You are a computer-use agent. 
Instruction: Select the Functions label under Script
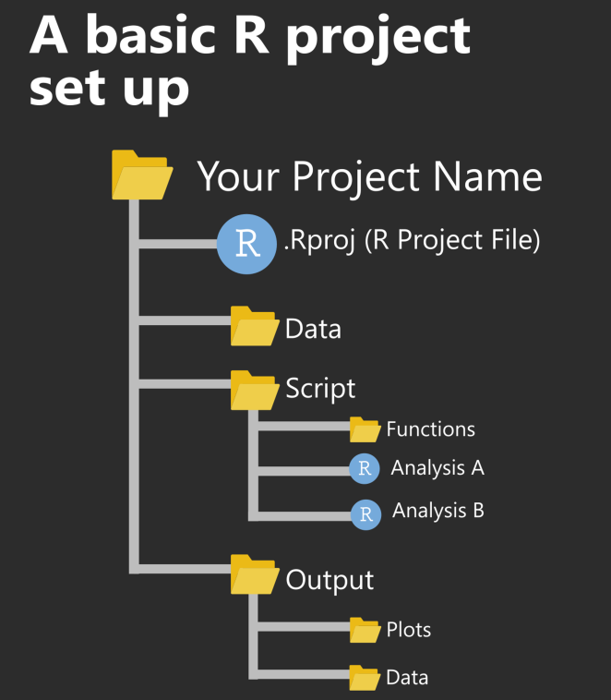tap(430, 429)
